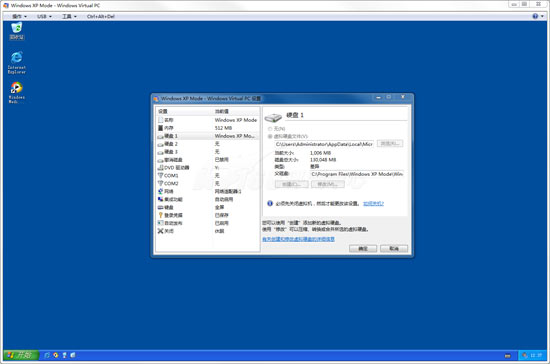Select the COM1 port setting

(208, 175)
